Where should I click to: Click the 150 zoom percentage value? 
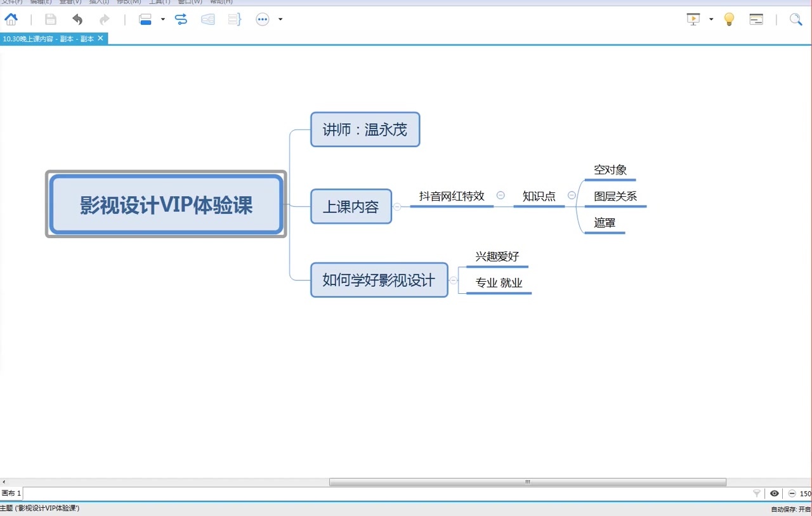coord(805,494)
